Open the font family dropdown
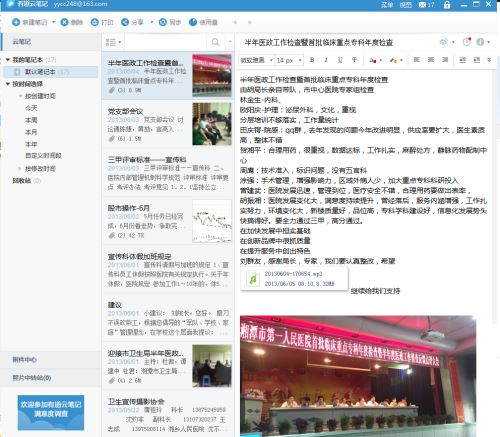This screenshot has width=500, height=437. [256, 60]
